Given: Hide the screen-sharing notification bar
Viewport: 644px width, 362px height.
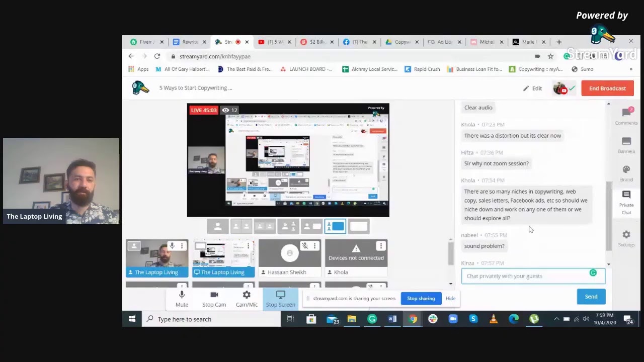Looking at the screenshot, I should [x=450, y=299].
